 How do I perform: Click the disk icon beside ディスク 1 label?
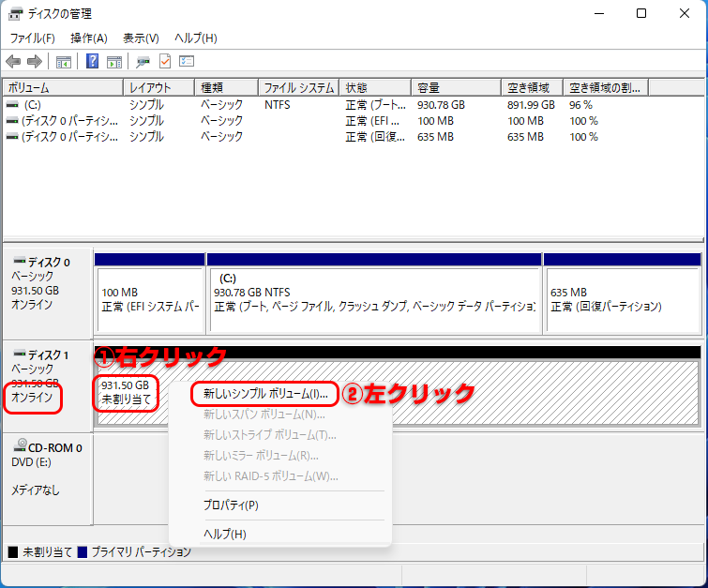click(20, 354)
